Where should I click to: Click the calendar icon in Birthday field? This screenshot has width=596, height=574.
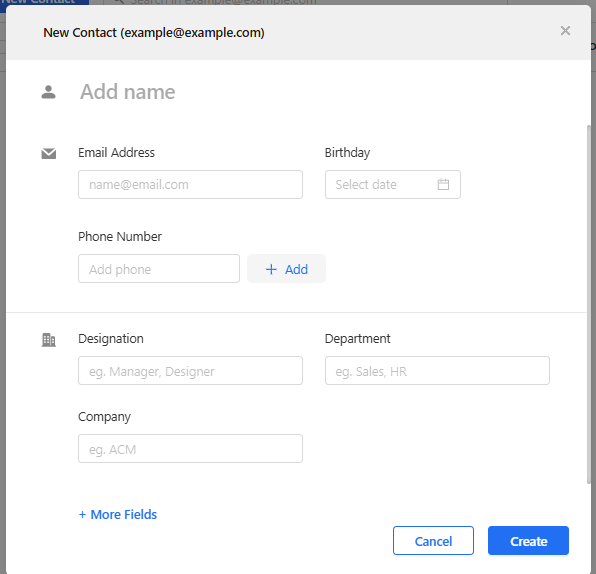[443, 184]
